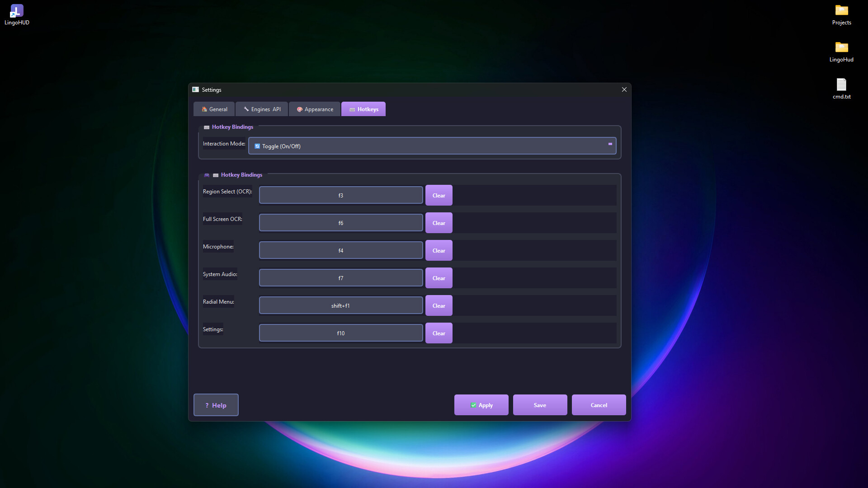The image size is (868, 488).
Task: Open LingoHUD desktop shortcut icon
Action: pyautogui.click(x=17, y=11)
